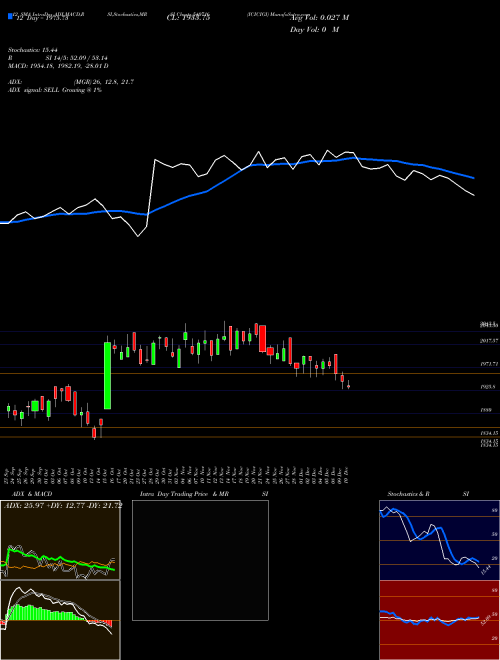Viewport: 500px width, 660px height.
Task: Click the Day Vol: 0 M readout
Action: (314, 30)
